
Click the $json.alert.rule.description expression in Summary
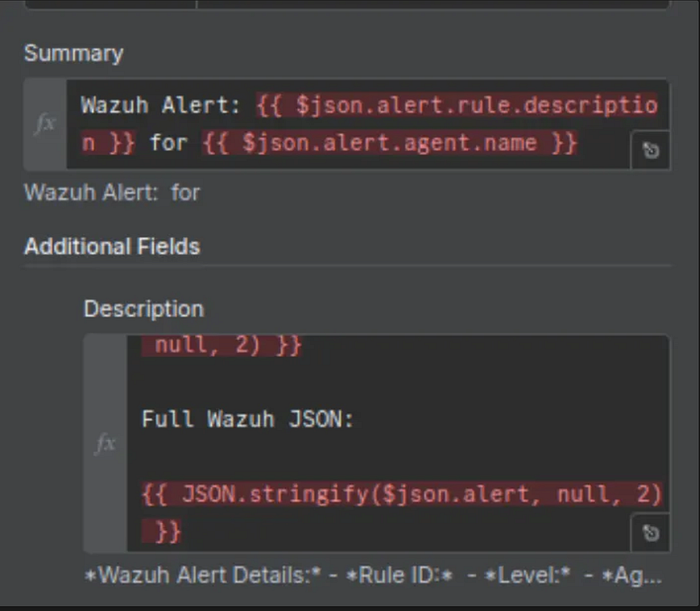tap(369, 124)
